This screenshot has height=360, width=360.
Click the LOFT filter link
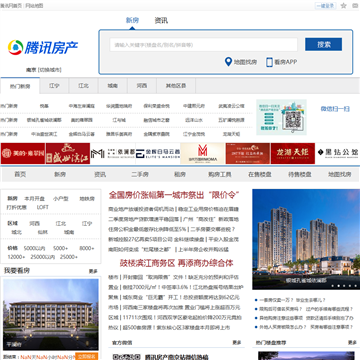(x=43, y=207)
